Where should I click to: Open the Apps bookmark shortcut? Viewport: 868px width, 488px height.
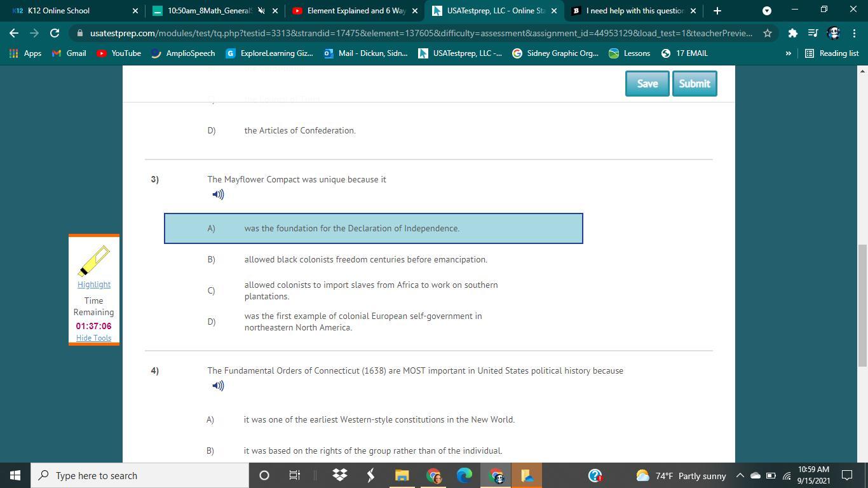click(x=25, y=53)
